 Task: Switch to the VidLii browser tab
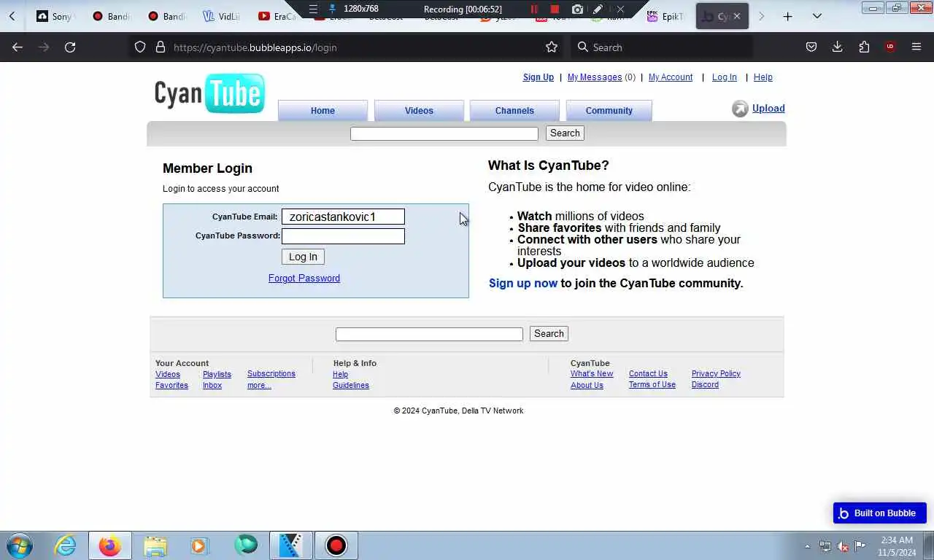tap(222, 16)
